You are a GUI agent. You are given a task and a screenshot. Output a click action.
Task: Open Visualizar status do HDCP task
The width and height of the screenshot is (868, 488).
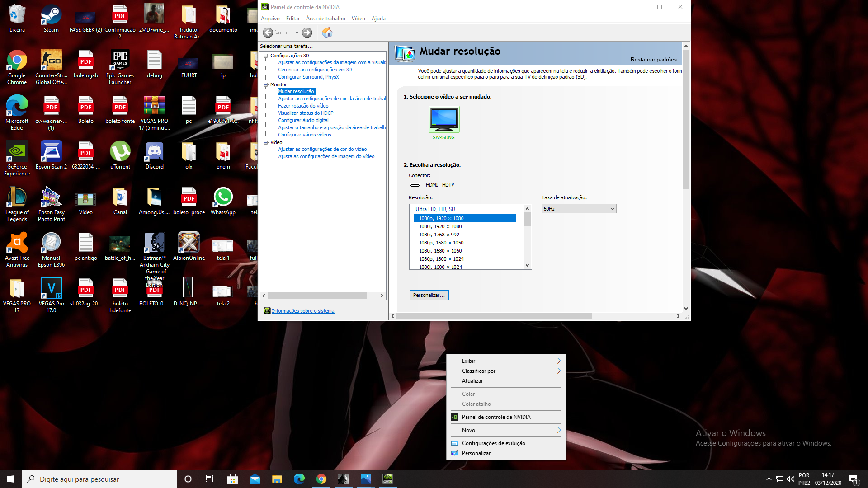[306, 113]
